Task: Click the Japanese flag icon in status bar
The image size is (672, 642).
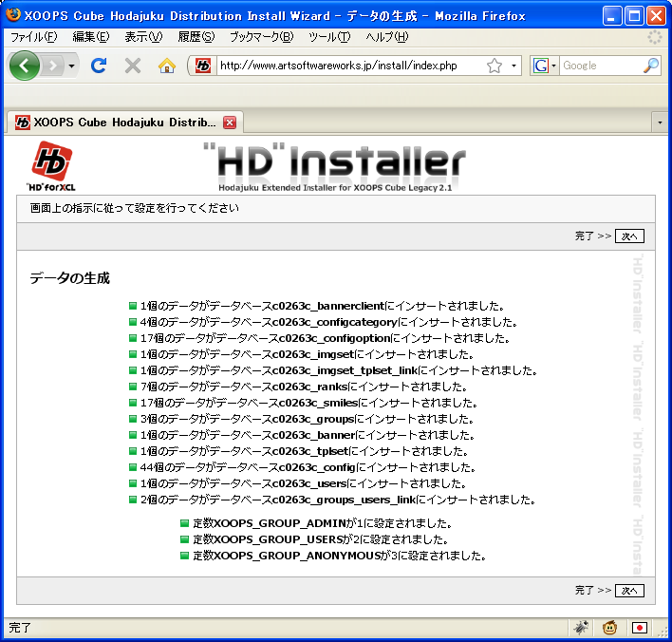Action: [x=640, y=628]
